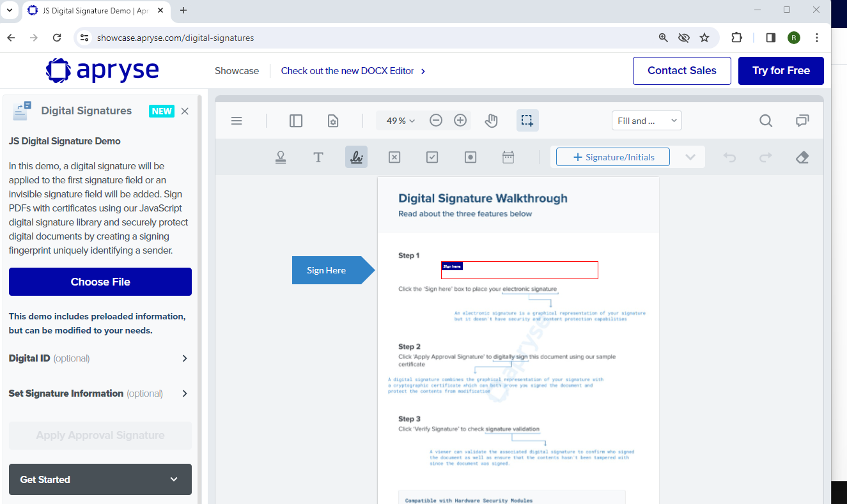Image resolution: width=847 pixels, height=504 pixels.
Task: Select the calendar date tool
Action: [508, 157]
